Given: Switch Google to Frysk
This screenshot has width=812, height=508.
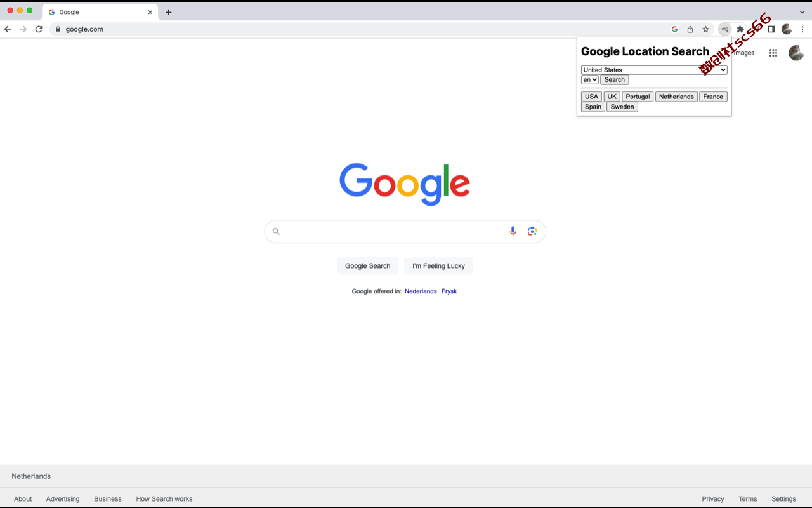Looking at the screenshot, I should tap(449, 291).
